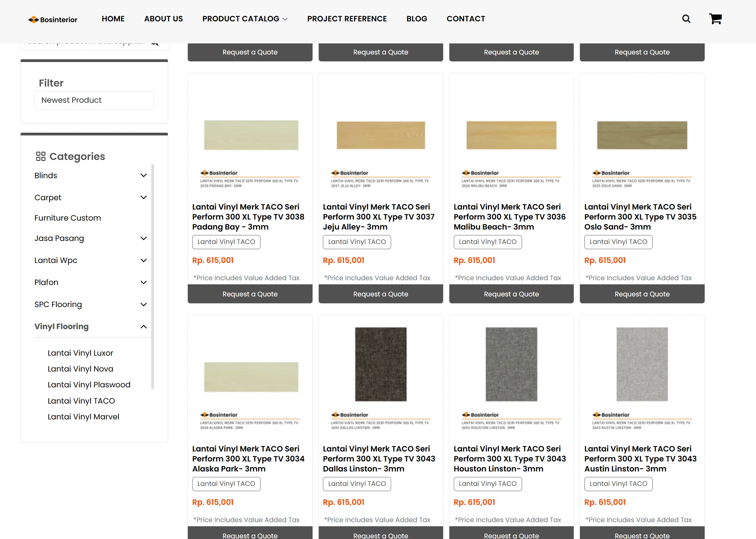This screenshot has width=756, height=539.
Task: Open the Jeju Alley vinyl product image
Action: pos(381,135)
